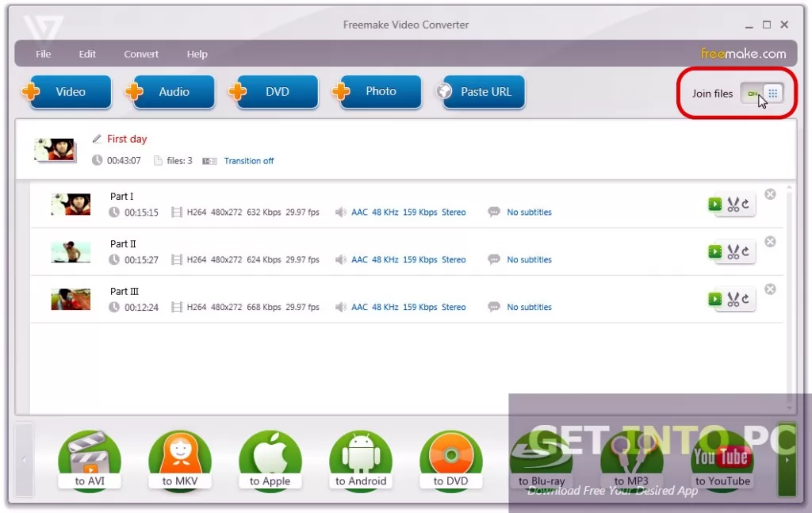The width and height of the screenshot is (812, 513).
Task: Select the Part I file name
Action: point(121,196)
